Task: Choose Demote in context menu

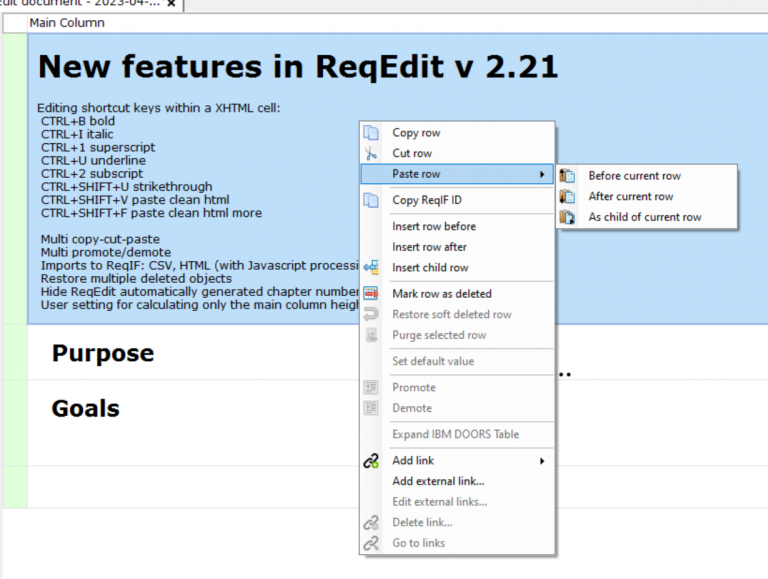Action: pos(457,408)
